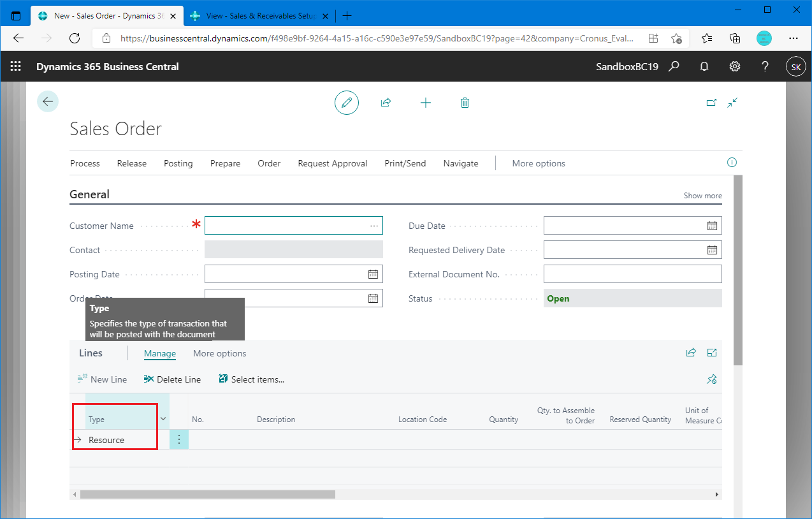Share the sales order using the share icon
Screen dimensions: 812x519
pos(386,103)
